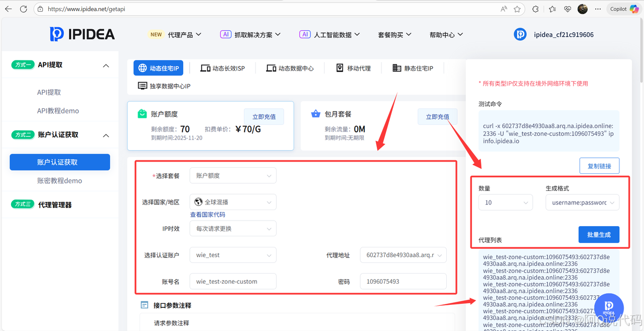Viewport: 644px width, 331px height.
Task: Switch to the 动态长效ISP tab
Action: [222, 68]
